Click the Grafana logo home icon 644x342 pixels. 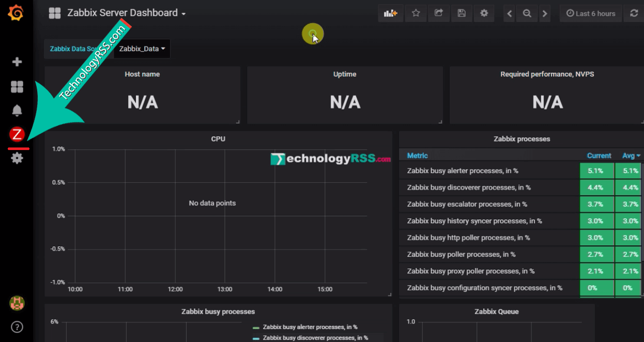coord(17,13)
